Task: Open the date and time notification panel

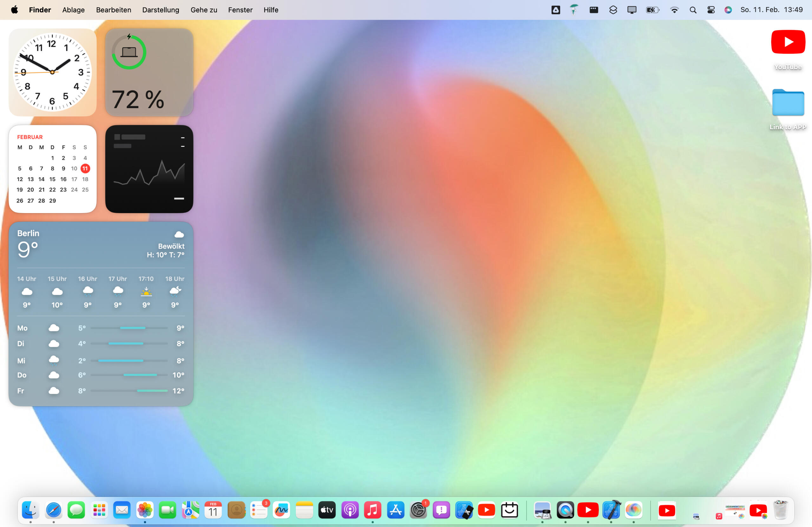Action: coord(771,10)
